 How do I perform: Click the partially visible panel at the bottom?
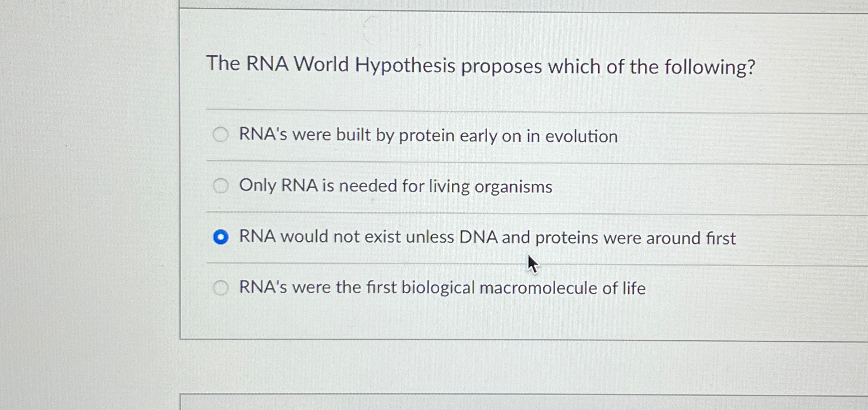[x=498, y=403]
